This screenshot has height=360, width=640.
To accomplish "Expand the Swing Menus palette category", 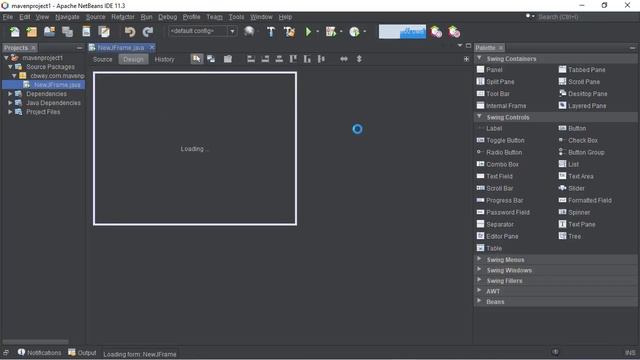I will 480,259.
